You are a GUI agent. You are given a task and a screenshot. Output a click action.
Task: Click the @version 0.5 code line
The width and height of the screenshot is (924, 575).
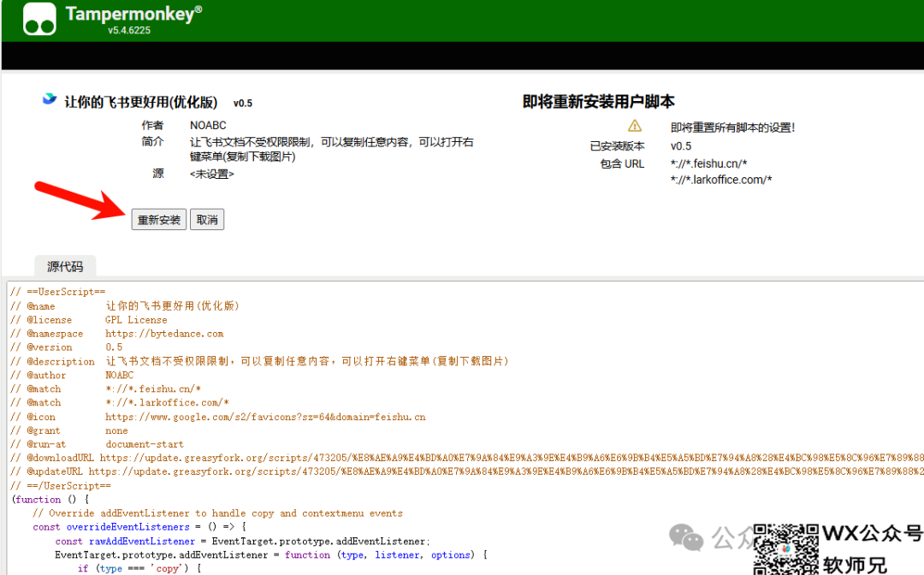[x=67, y=347]
